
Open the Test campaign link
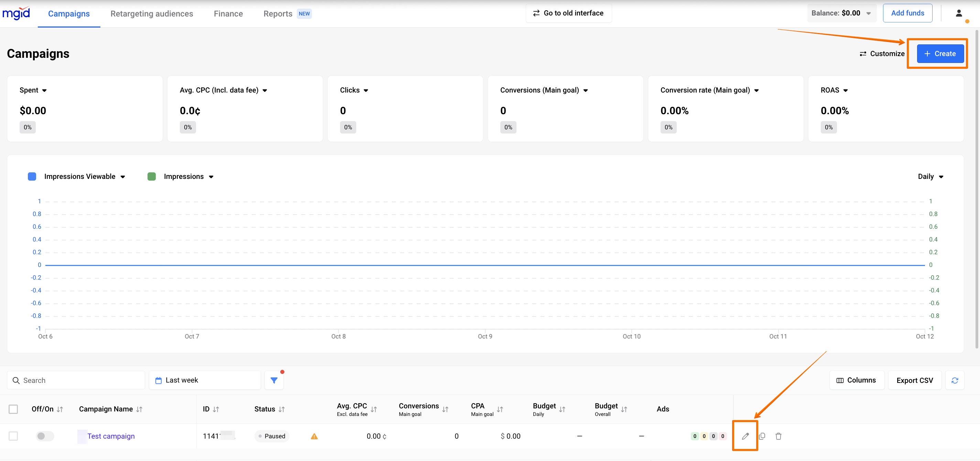[x=111, y=436]
